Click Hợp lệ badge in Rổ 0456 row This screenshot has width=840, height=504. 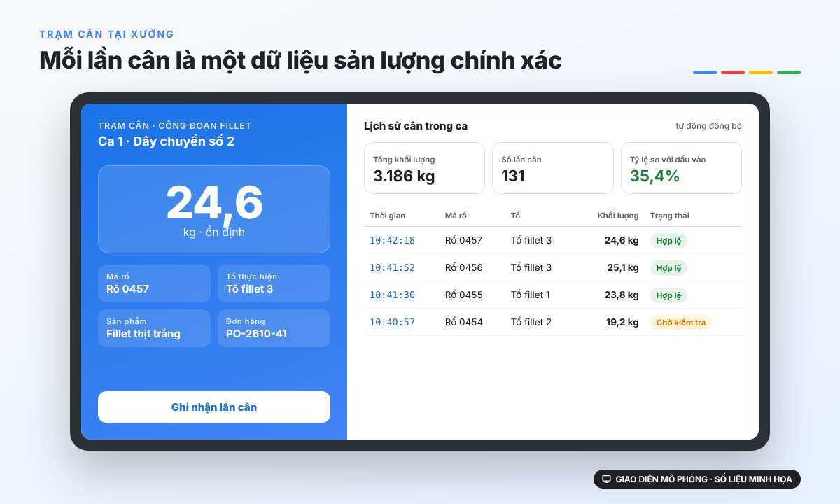[x=669, y=267]
